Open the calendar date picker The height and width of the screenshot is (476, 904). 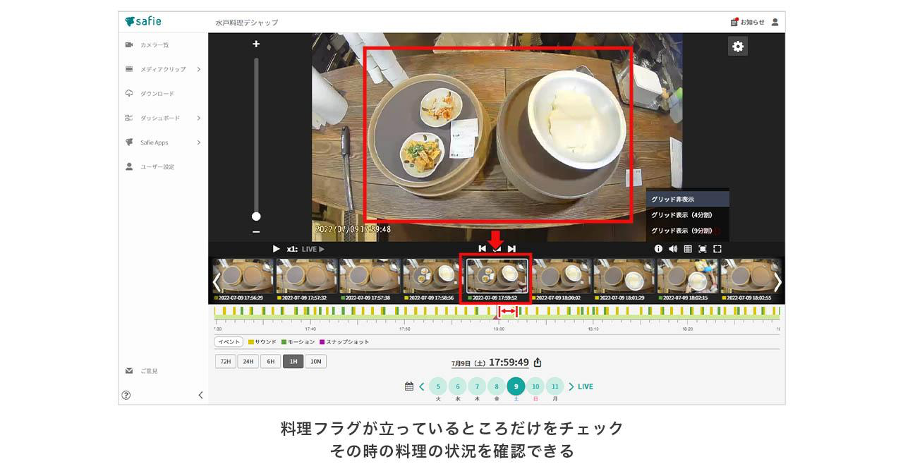pos(409,387)
